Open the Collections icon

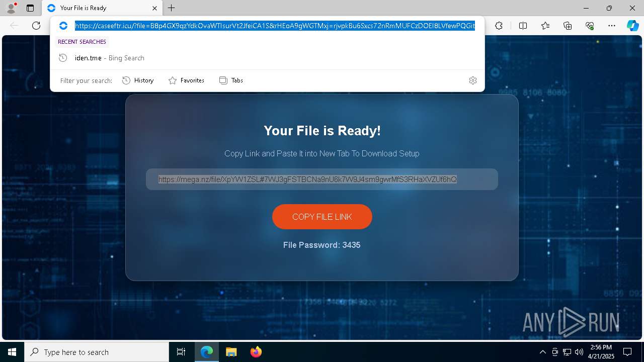pyautogui.click(x=568, y=26)
